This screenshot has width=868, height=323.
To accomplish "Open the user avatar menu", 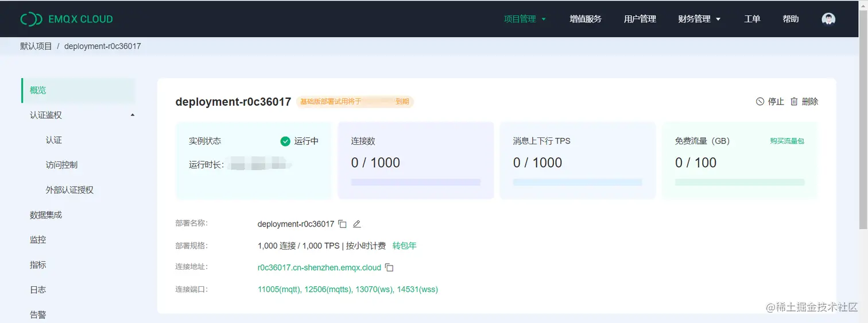I will (x=828, y=19).
